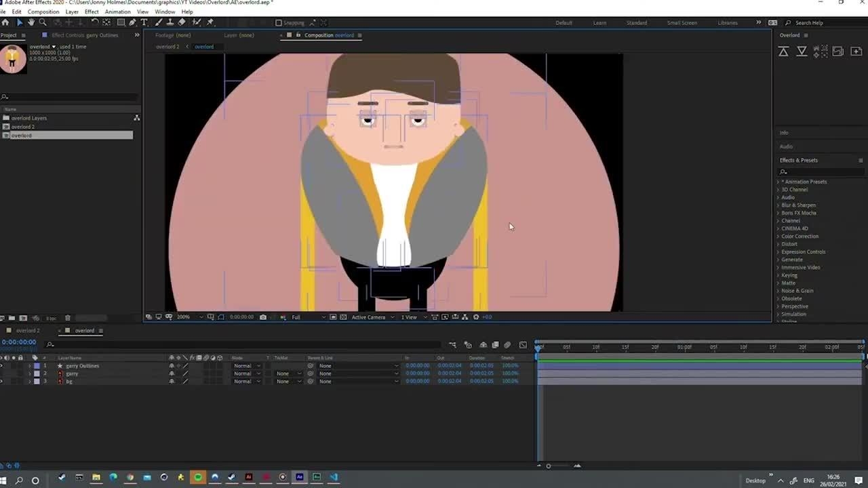Pick the Puppet Pin tool
868x488 pixels.
[x=210, y=22]
